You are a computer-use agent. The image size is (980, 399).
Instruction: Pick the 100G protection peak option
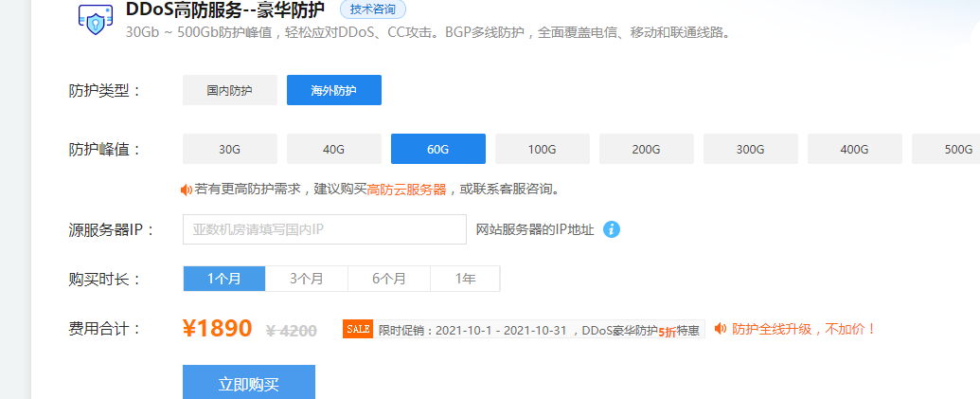[543, 149]
